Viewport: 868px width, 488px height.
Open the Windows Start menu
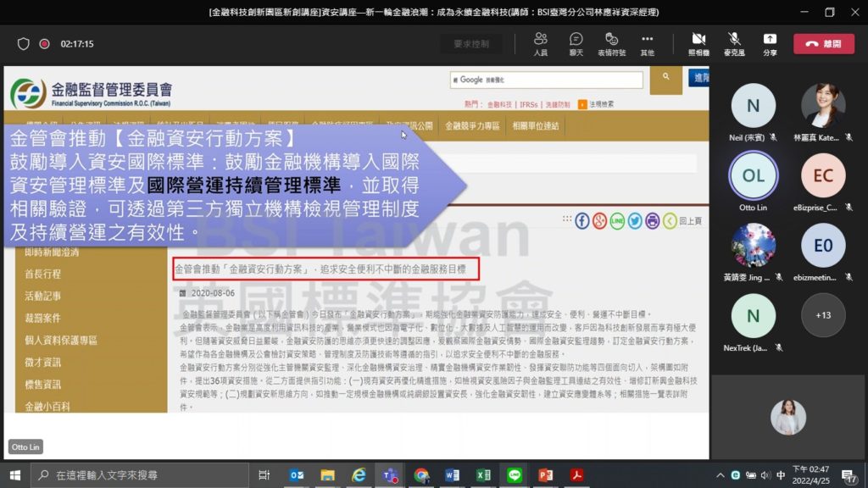tap(15, 475)
